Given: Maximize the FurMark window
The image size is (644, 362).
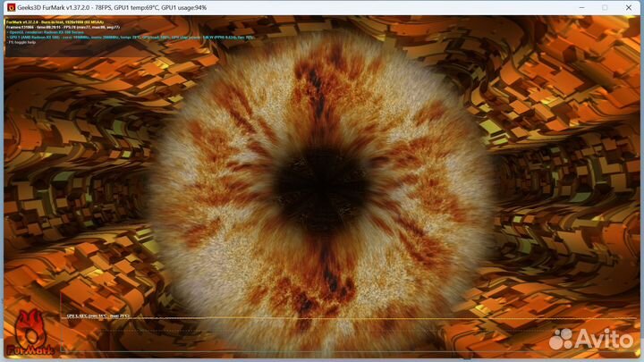Looking at the screenshot, I should 604,7.
